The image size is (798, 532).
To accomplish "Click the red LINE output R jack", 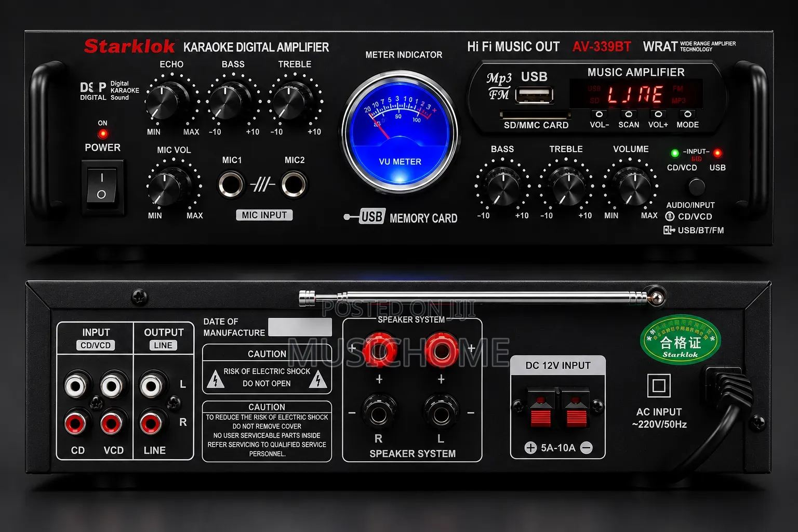I will 151,423.
